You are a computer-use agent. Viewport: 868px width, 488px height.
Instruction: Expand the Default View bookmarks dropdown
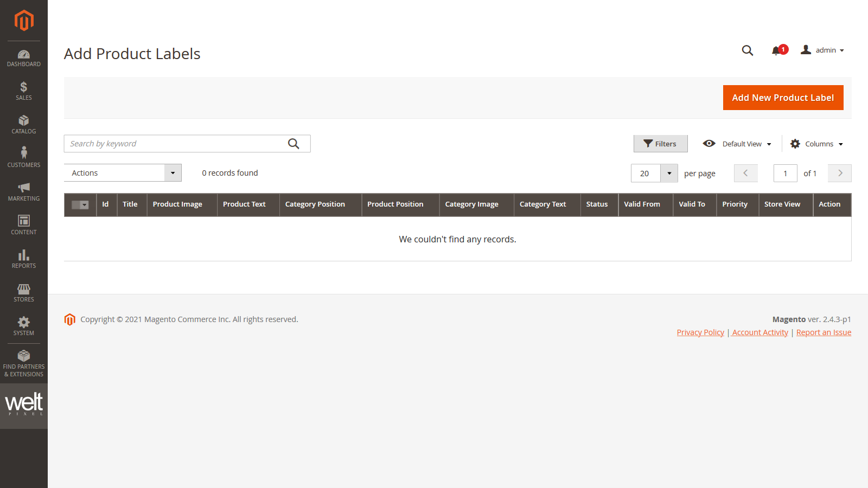737,144
